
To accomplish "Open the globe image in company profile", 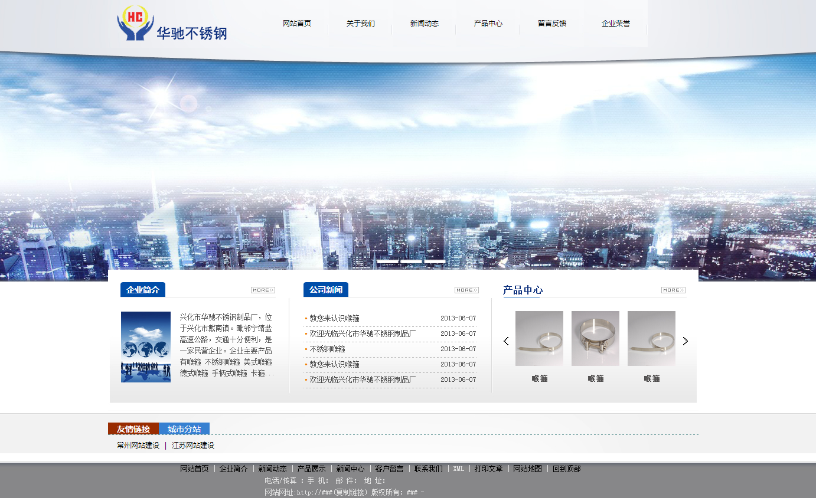I will click(x=146, y=347).
